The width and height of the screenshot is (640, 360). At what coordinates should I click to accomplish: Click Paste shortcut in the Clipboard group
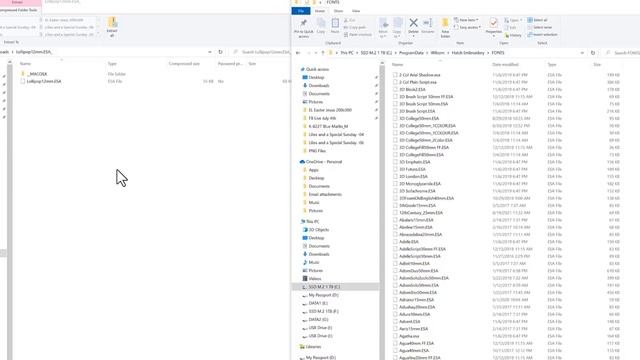[358, 35]
